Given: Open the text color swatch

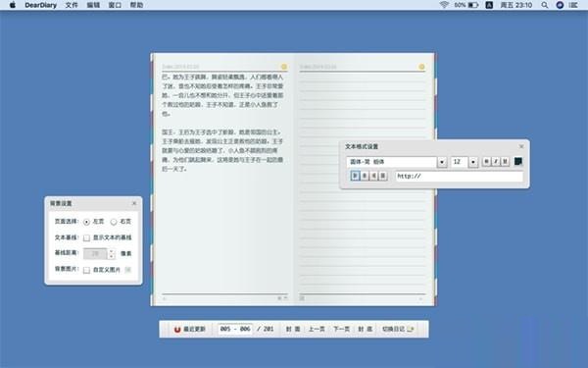Looking at the screenshot, I should pyautogui.click(x=517, y=162).
